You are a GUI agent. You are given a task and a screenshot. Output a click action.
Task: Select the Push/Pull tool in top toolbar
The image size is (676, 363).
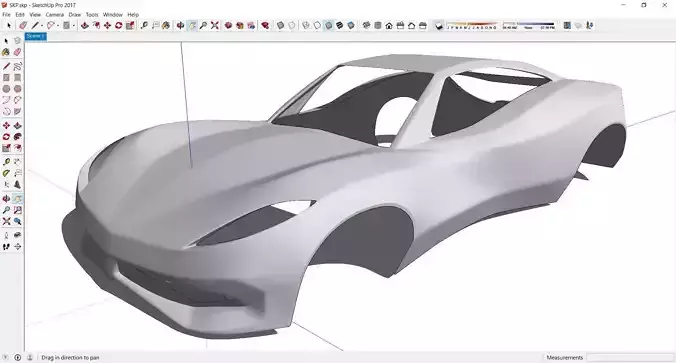coord(85,26)
